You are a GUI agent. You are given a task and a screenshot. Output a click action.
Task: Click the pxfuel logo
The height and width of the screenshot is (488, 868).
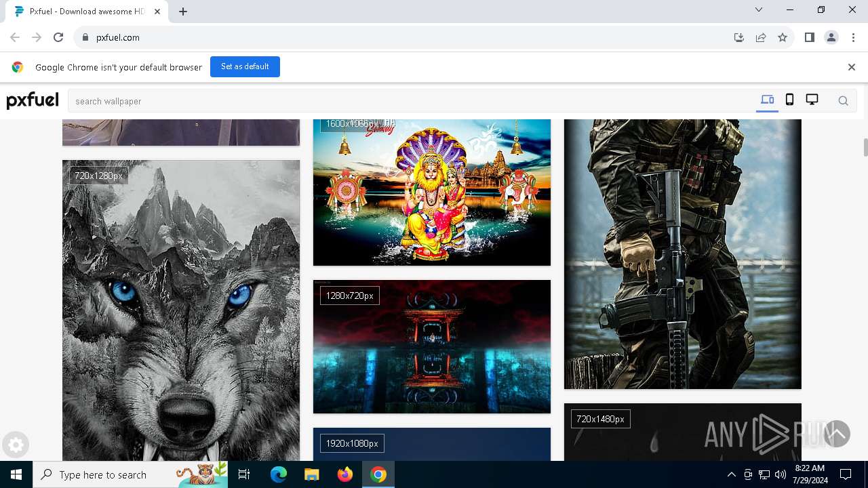(x=33, y=100)
